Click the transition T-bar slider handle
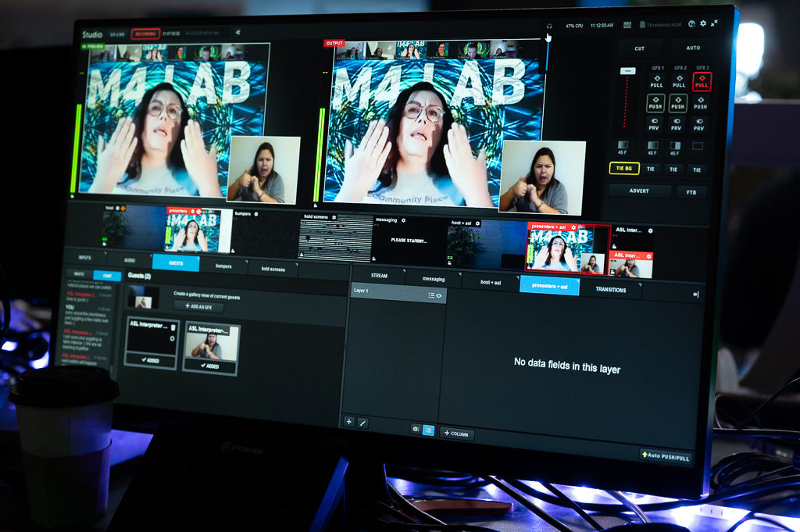Image resolution: width=800 pixels, height=532 pixels. pos(627,71)
